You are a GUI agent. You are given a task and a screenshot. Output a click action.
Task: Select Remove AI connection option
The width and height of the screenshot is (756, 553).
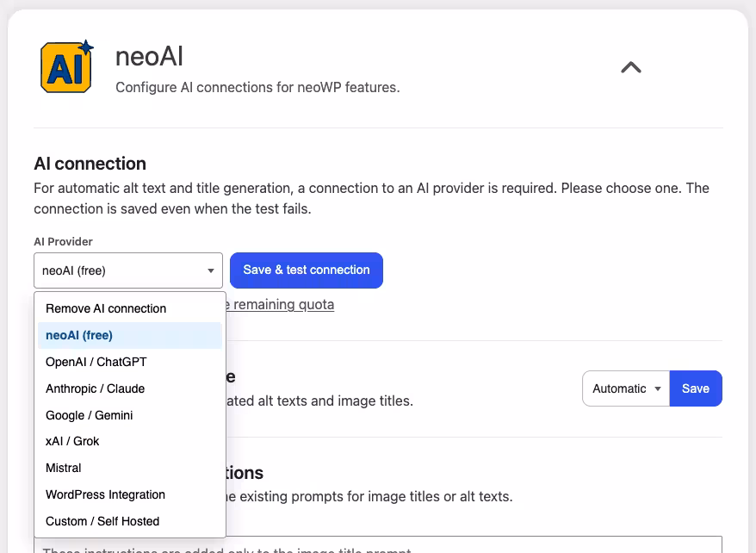click(130, 308)
